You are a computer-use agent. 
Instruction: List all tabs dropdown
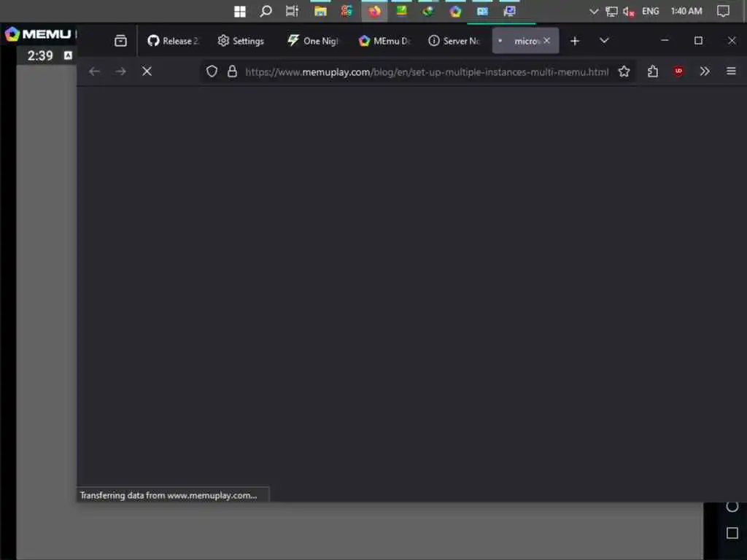[604, 41]
